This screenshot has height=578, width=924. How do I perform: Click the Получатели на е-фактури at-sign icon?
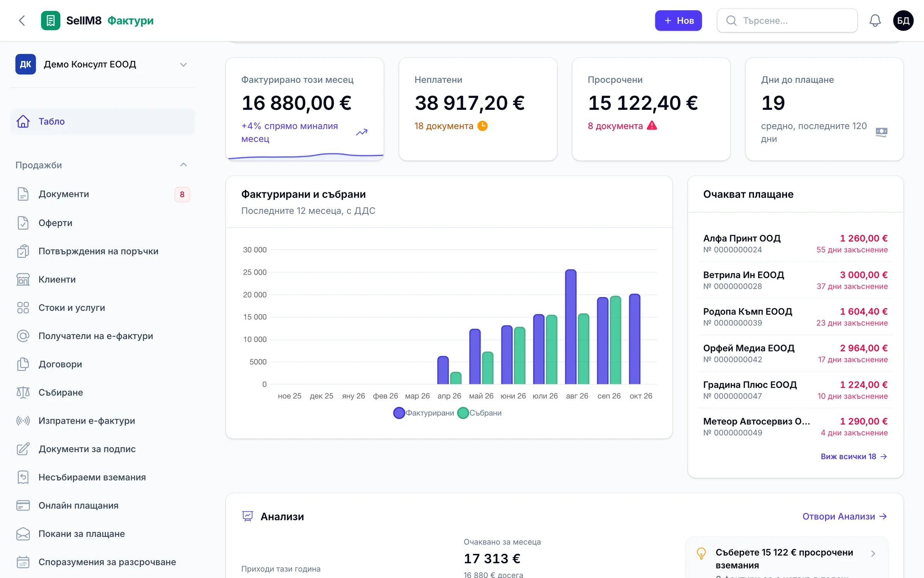point(23,336)
